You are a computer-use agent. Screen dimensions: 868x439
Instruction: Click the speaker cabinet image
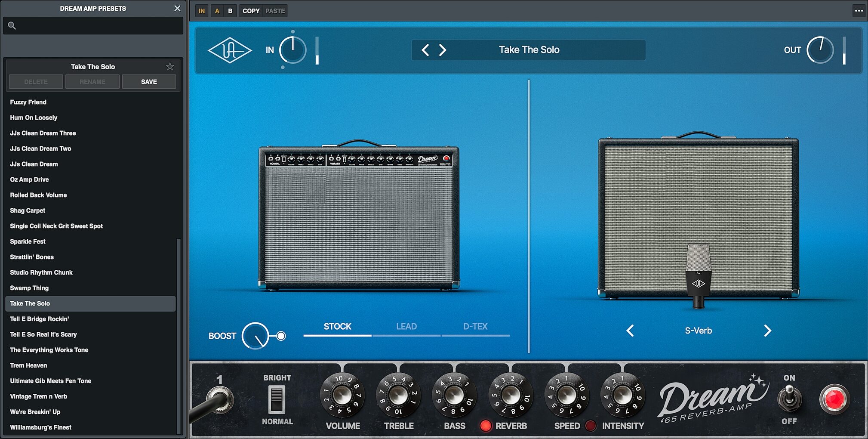tap(698, 215)
